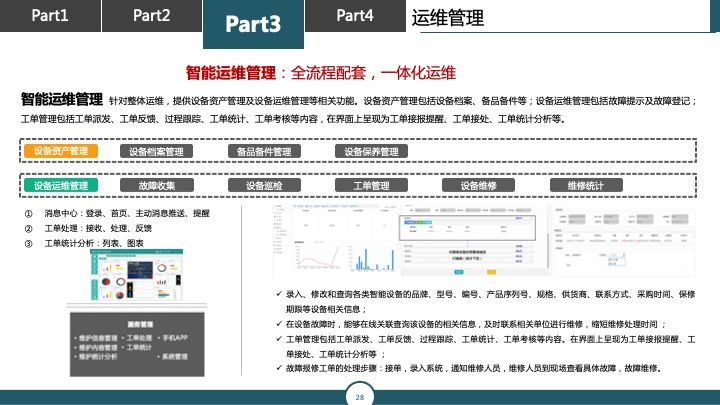Click the bold black 智能运维管理 heading
Viewport: 720px width, 405px height.
[62, 99]
